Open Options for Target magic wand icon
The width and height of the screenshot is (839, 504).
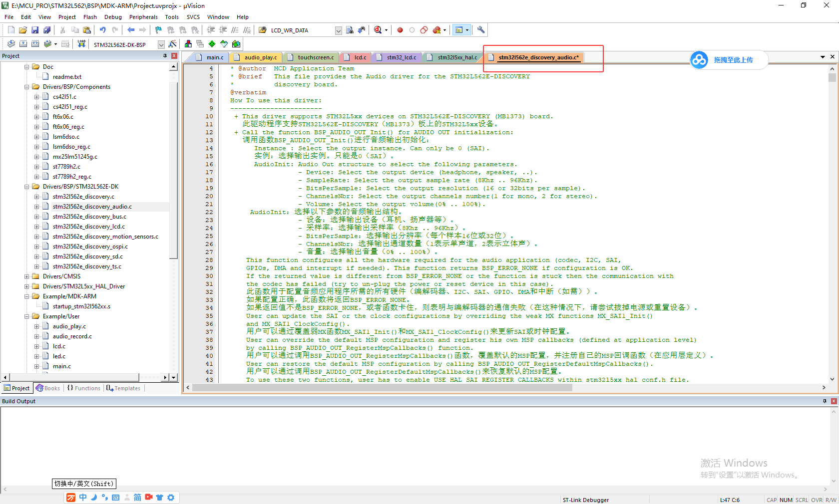[173, 44]
